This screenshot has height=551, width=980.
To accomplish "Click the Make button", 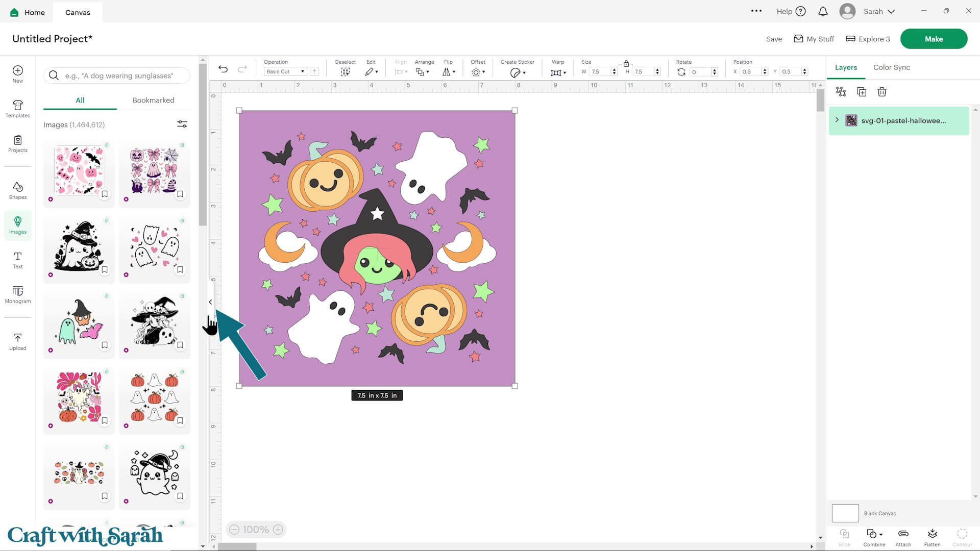I will pyautogui.click(x=934, y=38).
